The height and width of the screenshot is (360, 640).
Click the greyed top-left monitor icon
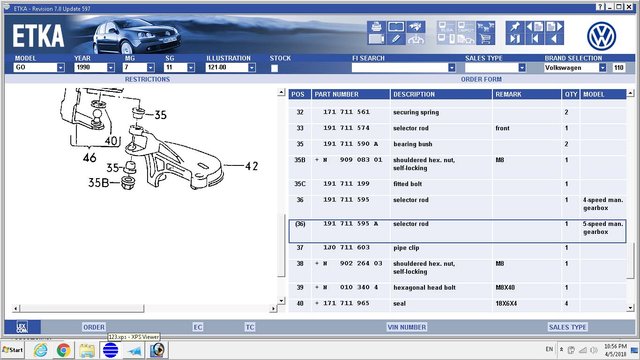(446, 27)
